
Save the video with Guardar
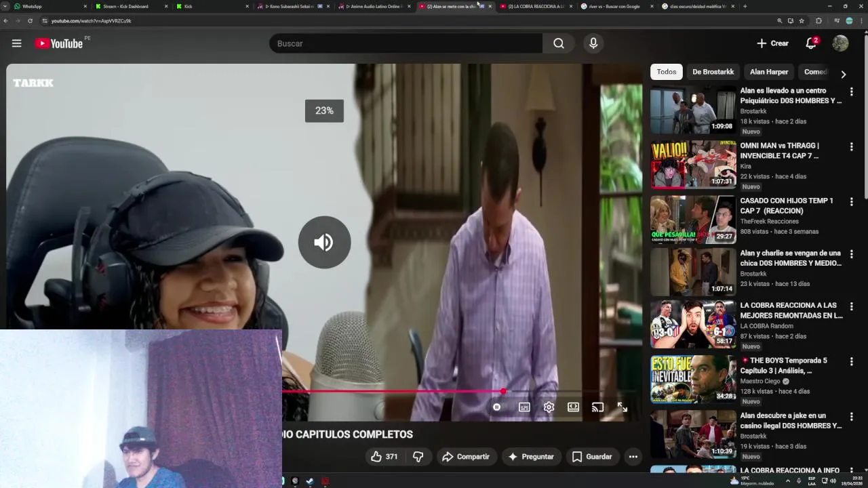pyautogui.click(x=592, y=457)
